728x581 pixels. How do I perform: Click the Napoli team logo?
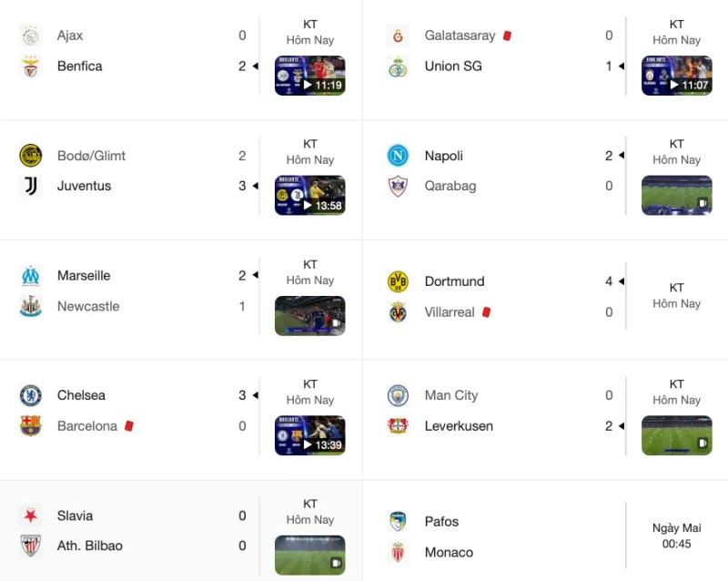click(398, 156)
